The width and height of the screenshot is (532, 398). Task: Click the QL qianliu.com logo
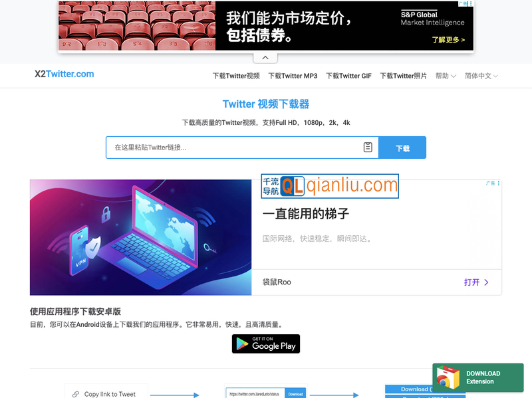click(x=330, y=186)
